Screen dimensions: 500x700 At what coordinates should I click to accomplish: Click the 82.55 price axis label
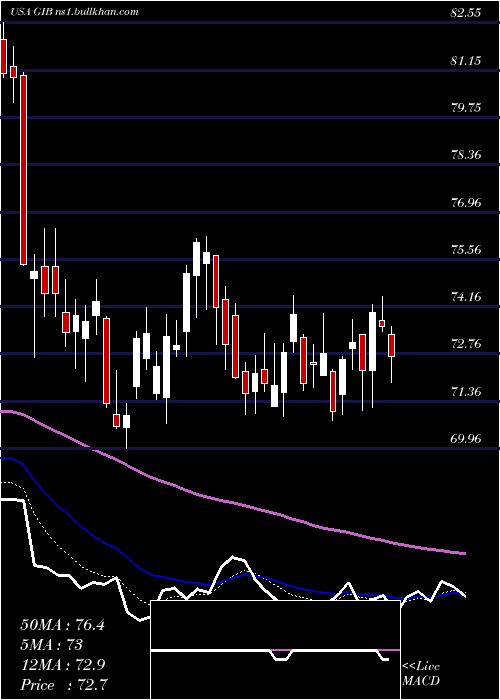(466, 13)
